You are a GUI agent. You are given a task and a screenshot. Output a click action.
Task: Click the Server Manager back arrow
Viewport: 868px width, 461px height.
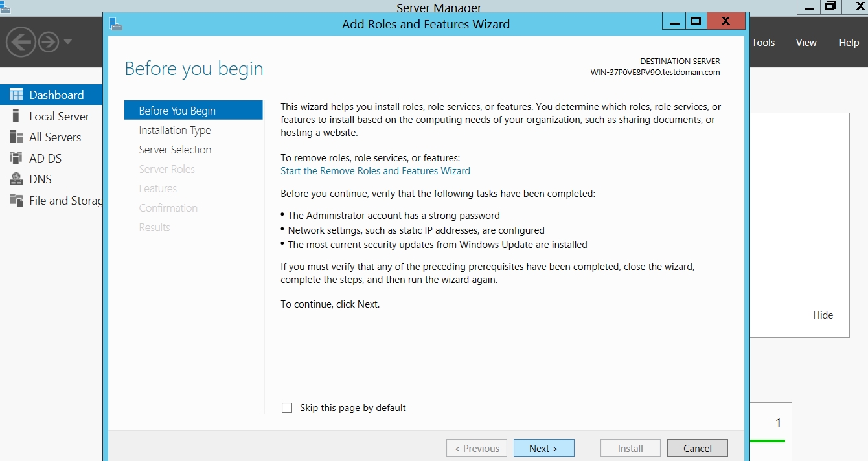click(20, 42)
